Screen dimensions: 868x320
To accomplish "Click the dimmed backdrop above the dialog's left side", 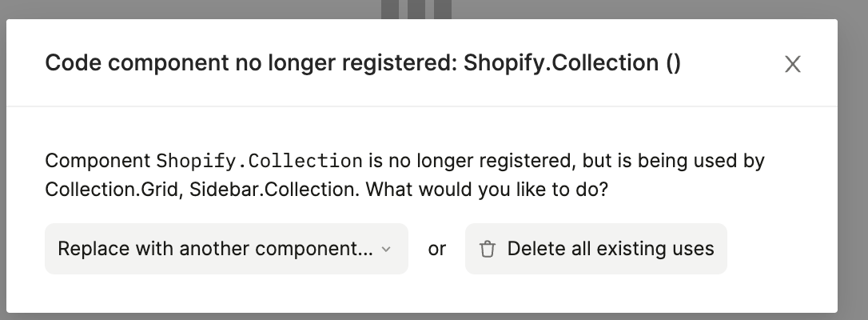I will coord(160,9).
